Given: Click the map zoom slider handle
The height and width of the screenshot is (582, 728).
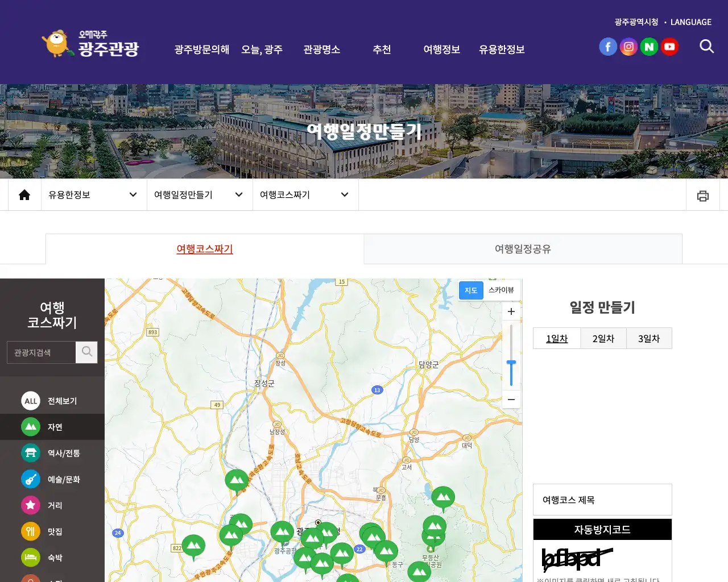Looking at the screenshot, I should (x=511, y=363).
